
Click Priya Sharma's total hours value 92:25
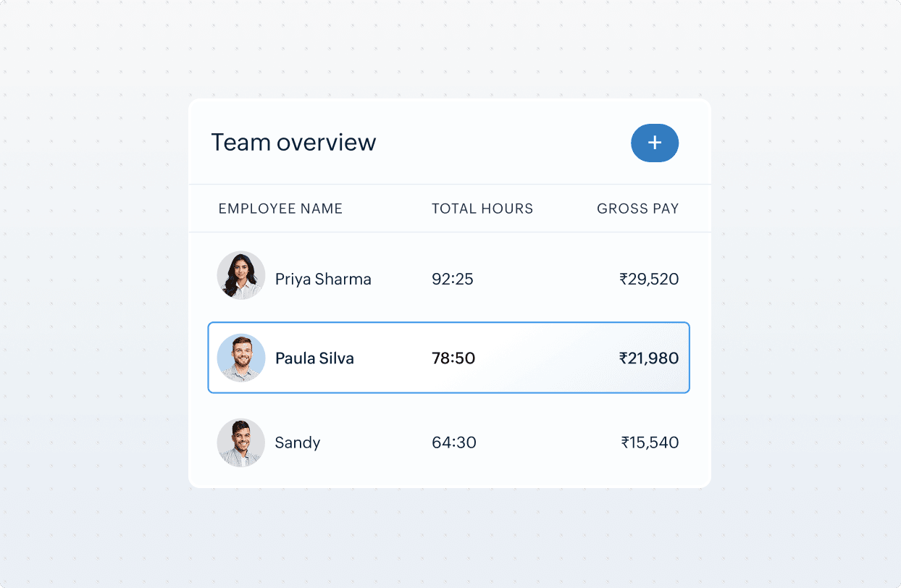[x=452, y=279]
